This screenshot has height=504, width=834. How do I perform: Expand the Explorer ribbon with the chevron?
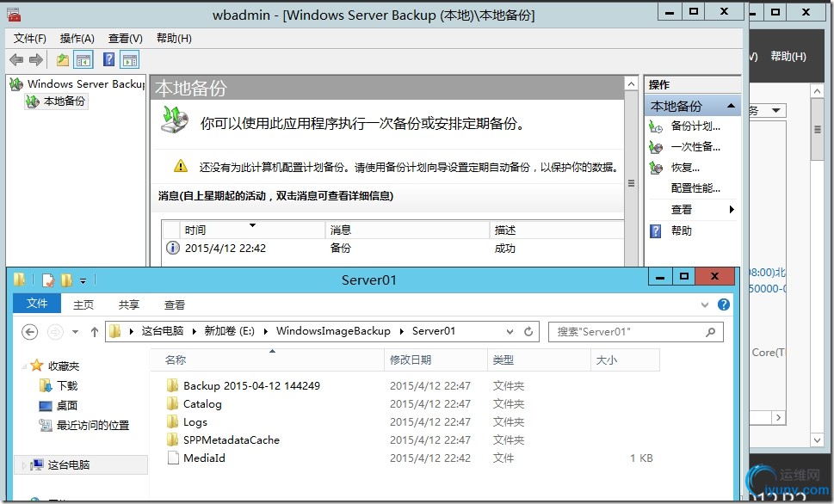point(705,304)
